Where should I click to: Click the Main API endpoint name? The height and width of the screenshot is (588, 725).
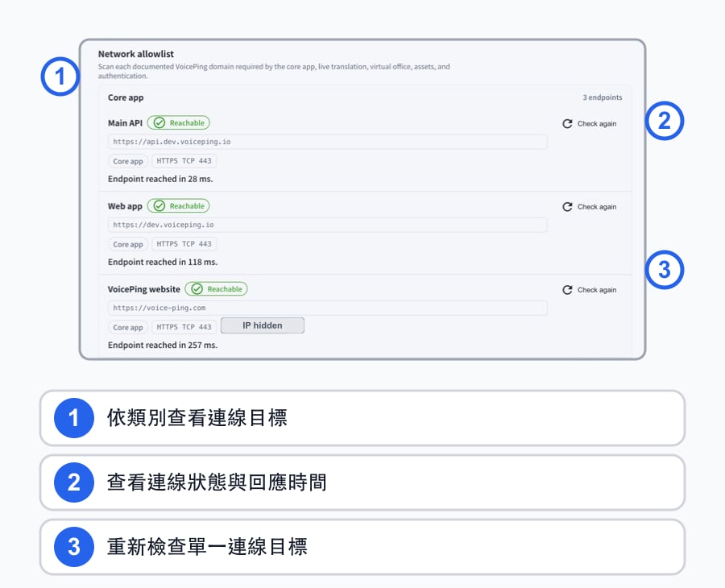point(125,123)
